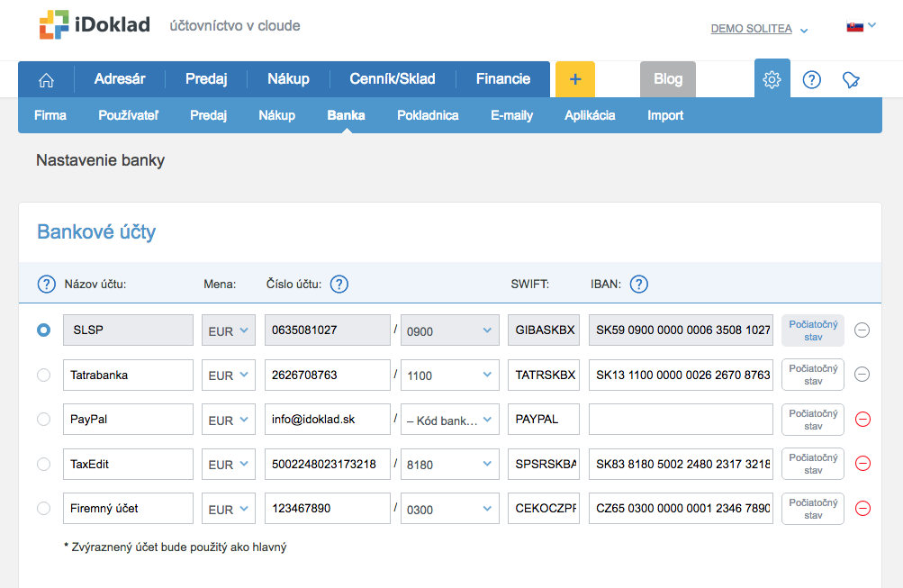Screen dimensions: 903x588
Task: Open help question mark in top bar
Action: pos(811,79)
